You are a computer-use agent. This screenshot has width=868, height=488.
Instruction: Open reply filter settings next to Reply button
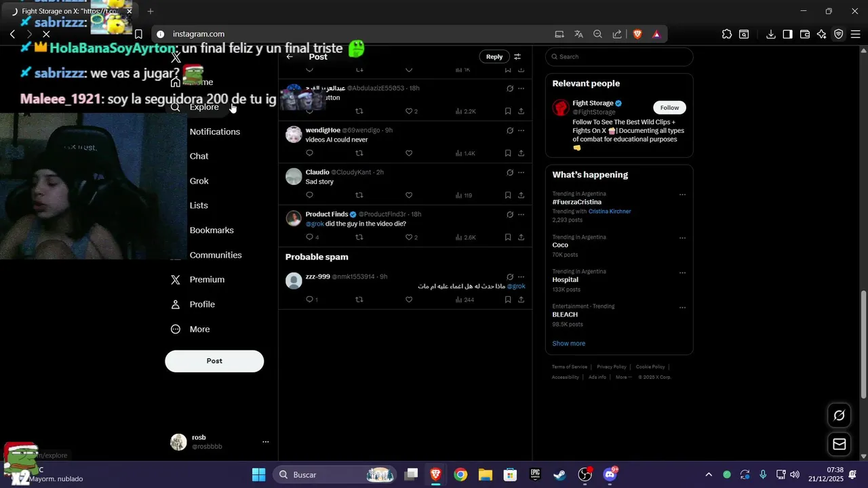(517, 57)
